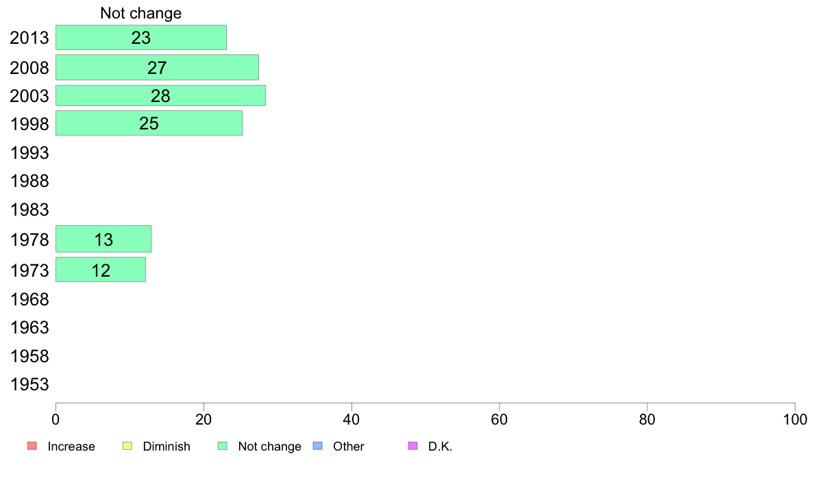Click the 1953 year label
The height and width of the screenshot is (504, 814).
(29, 385)
